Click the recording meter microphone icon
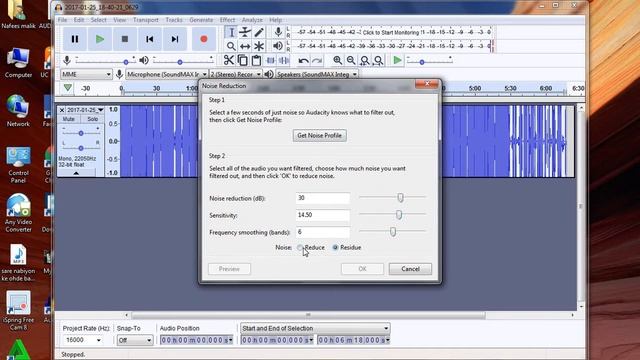640x360 pixels. pyautogui.click(x=278, y=32)
